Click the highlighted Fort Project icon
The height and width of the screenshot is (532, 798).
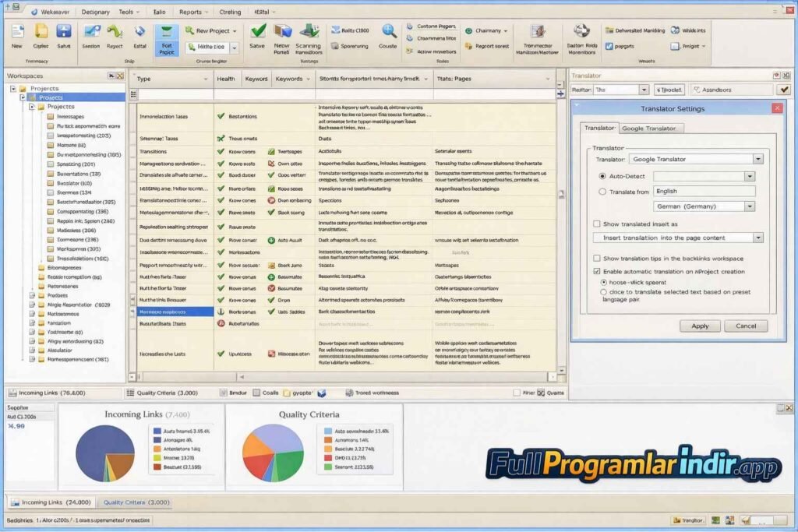click(165, 34)
